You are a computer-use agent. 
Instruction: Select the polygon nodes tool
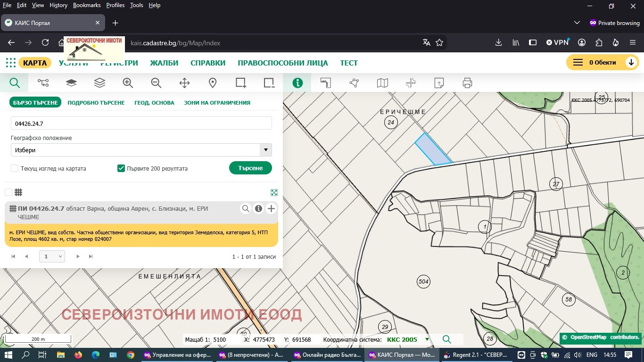[x=354, y=83]
